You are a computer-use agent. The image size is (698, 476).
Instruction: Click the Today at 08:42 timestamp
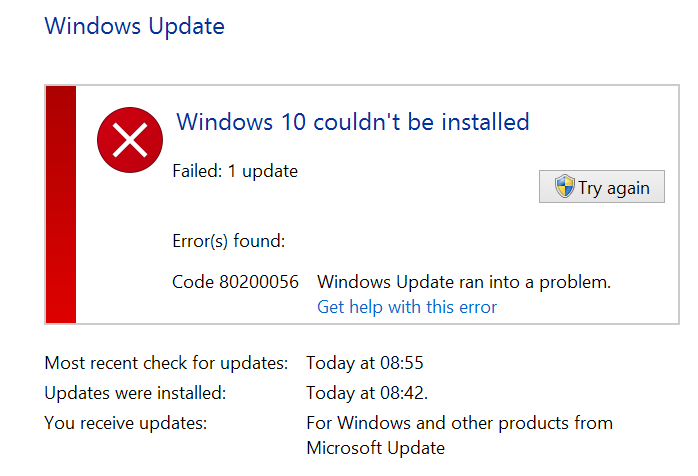(x=367, y=393)
